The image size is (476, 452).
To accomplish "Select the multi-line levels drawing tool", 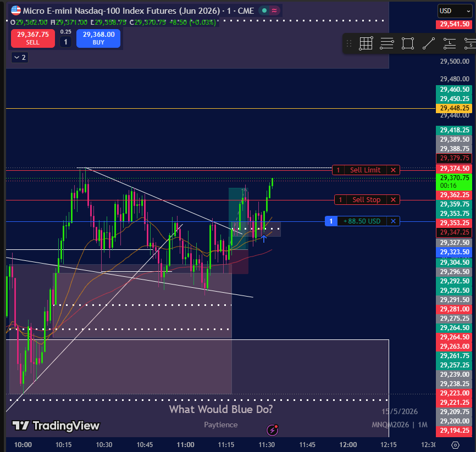I will 387,43.
